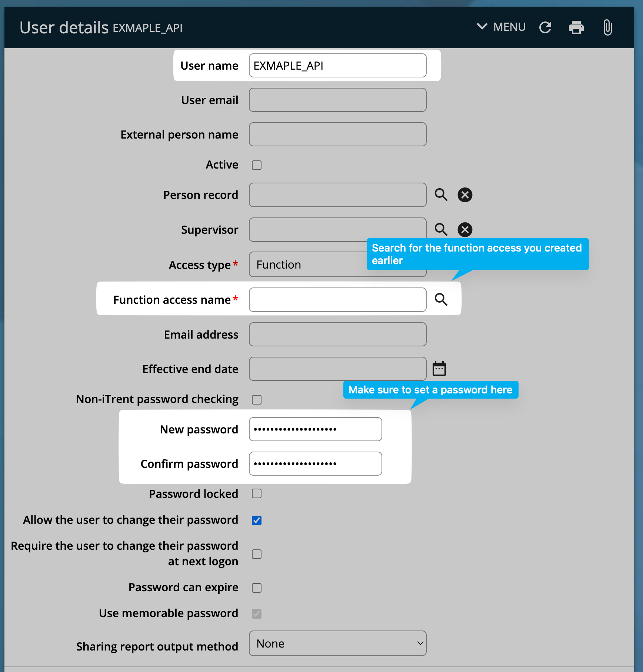Clear the Person record field
Viewport: 643px width, 672px height.
(465, 195)
